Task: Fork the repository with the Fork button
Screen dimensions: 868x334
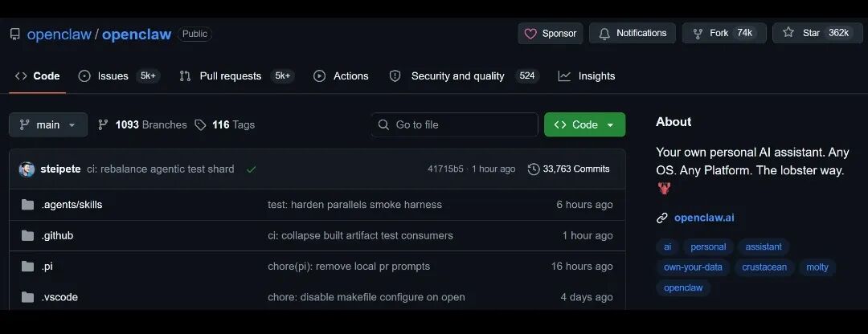Action: tap(724, 33)
